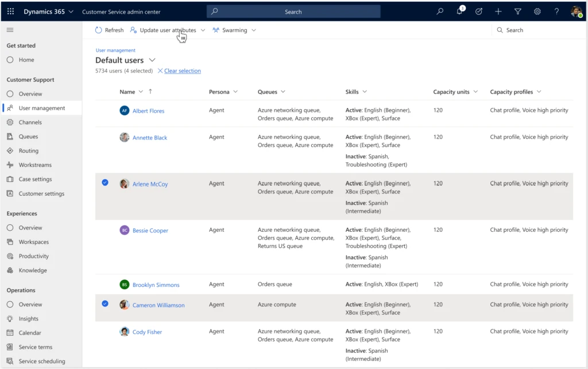Open the Queues column dropdown
The height and width of the screenshot is (369, 588).
tap(283, 92)
